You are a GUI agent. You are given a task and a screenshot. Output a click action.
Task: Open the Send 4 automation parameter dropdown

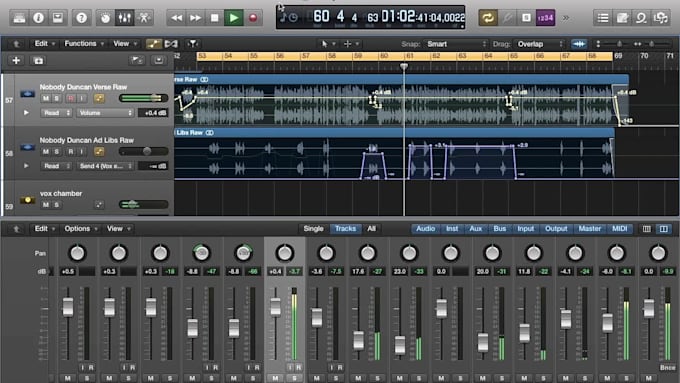105,166
